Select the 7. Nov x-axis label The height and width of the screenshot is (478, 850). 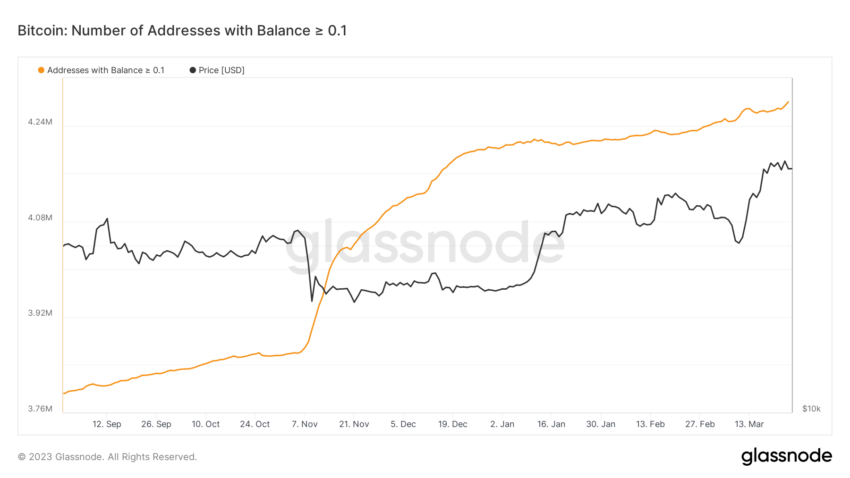tap(305, 424)
